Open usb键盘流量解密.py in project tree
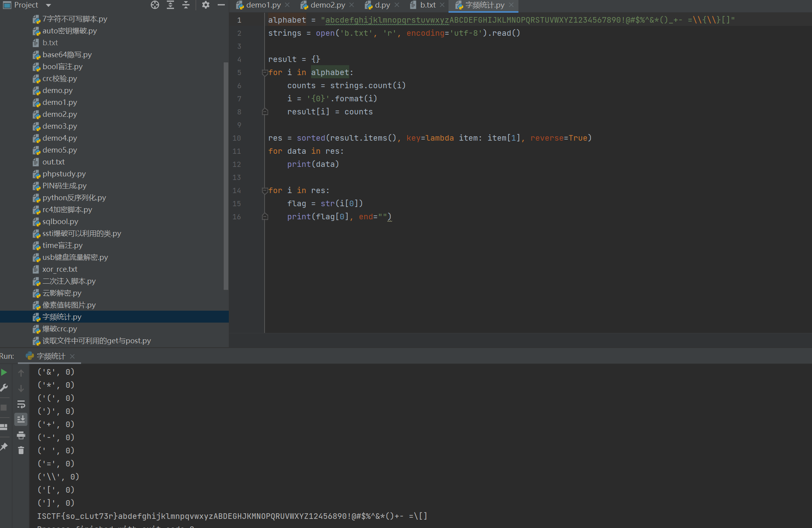Viewport: 812px width, 528px height. (75, 257)
